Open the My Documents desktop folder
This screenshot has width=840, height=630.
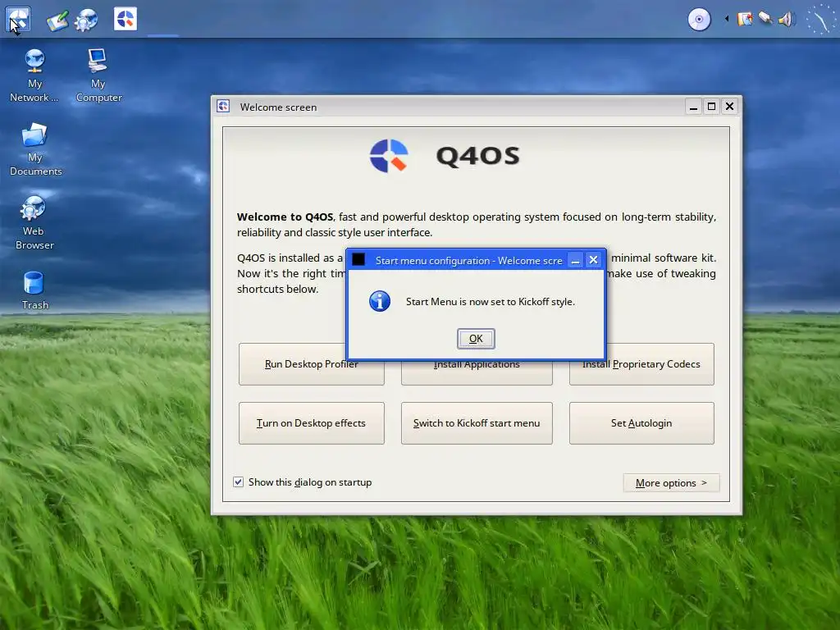pos(35,149)
